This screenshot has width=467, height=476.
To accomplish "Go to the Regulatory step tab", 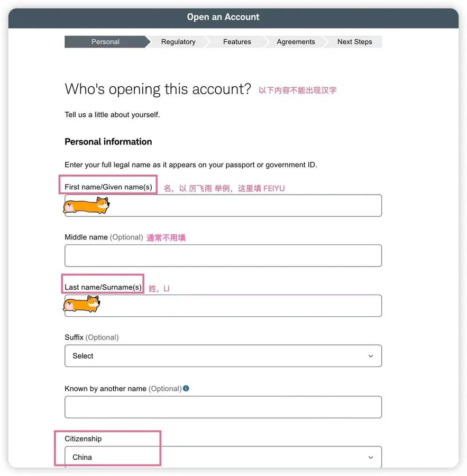I will point(178,42).
